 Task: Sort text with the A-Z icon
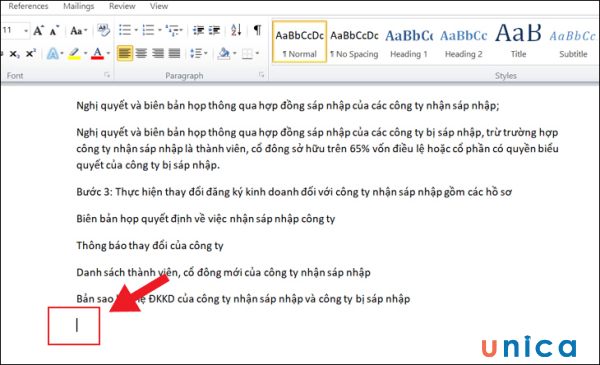pyautogui.click(x=236, y=30)
